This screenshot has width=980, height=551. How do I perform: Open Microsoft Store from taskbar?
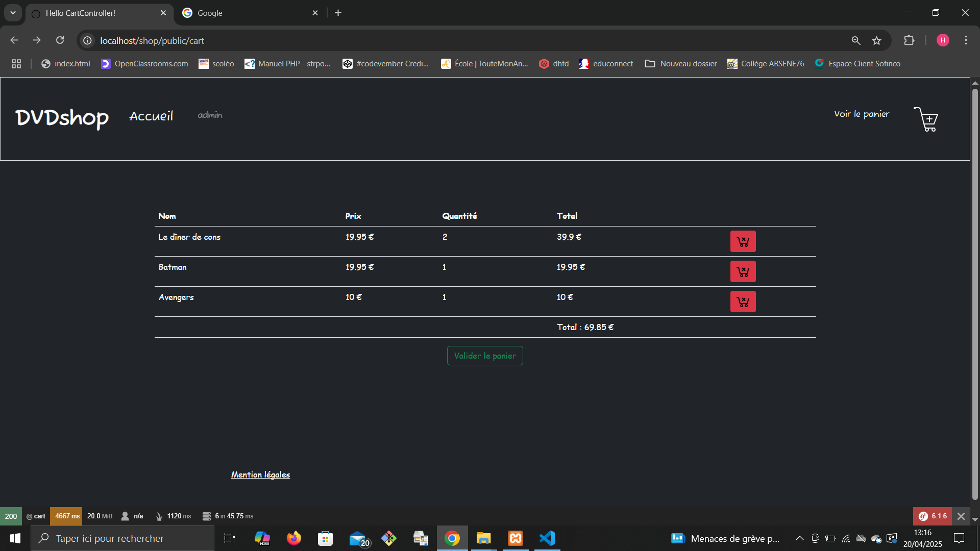[x=325, y=538]
